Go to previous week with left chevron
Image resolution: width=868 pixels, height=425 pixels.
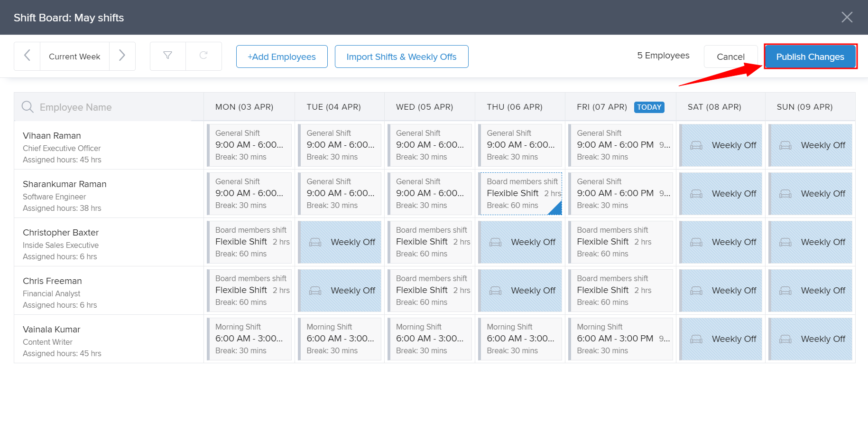pos(27,56)
